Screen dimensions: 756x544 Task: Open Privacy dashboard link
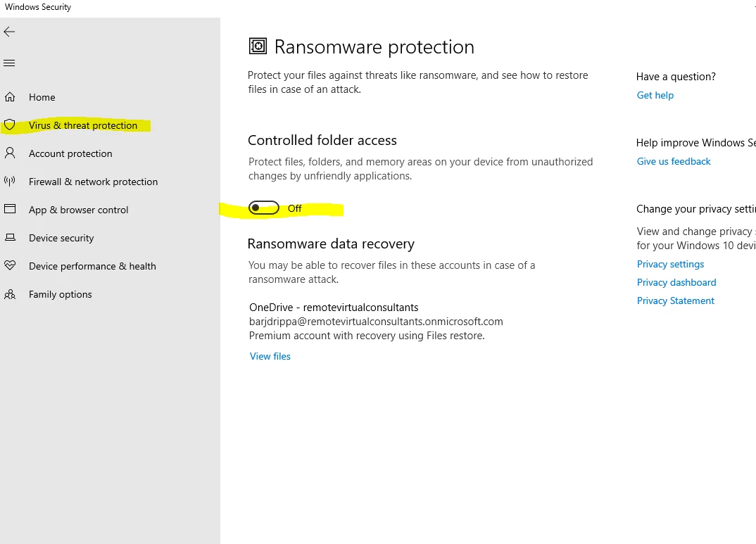[676, 282]
